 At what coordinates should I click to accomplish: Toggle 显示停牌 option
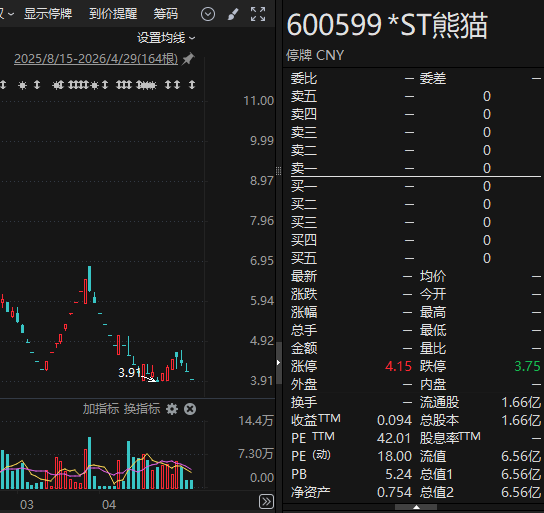48,14
